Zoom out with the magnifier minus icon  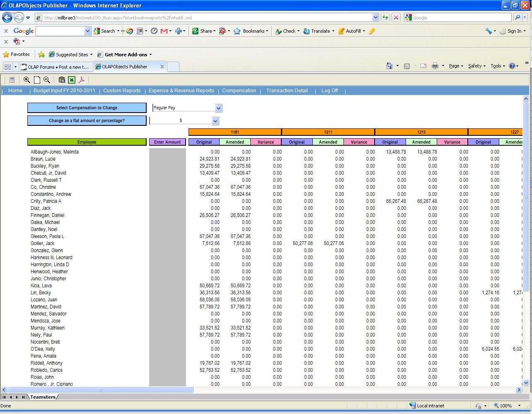[47, 80]
